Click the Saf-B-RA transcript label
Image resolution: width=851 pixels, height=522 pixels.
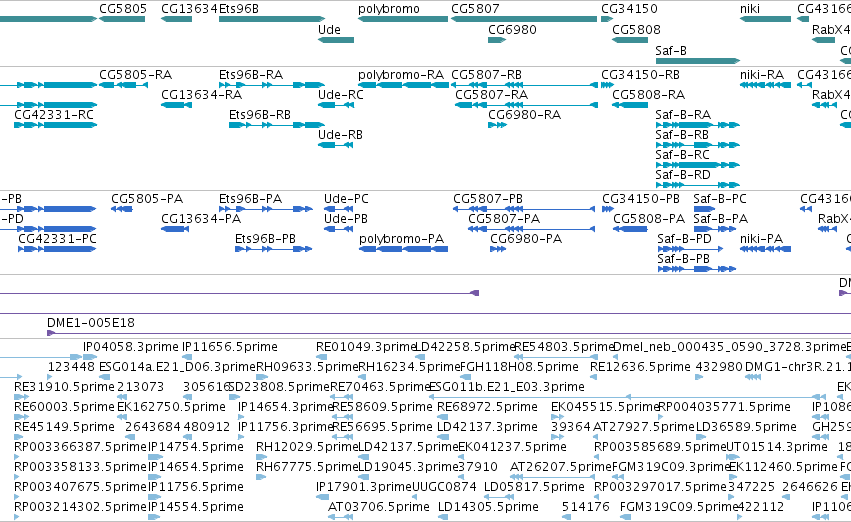[x=683, y=114]
